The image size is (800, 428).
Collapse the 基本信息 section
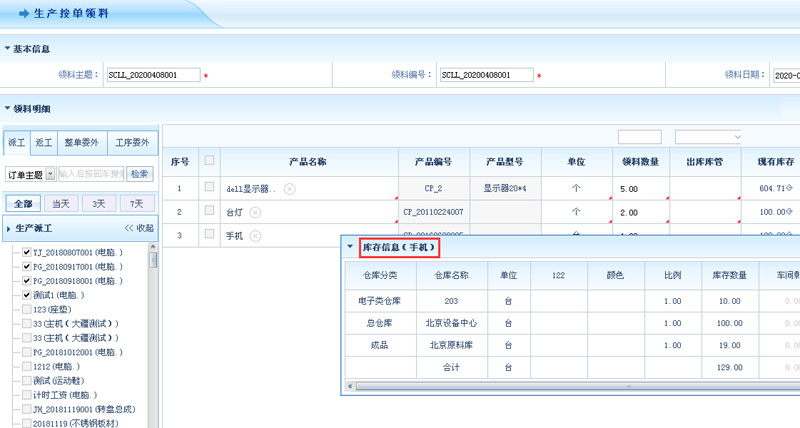point(7,48)
